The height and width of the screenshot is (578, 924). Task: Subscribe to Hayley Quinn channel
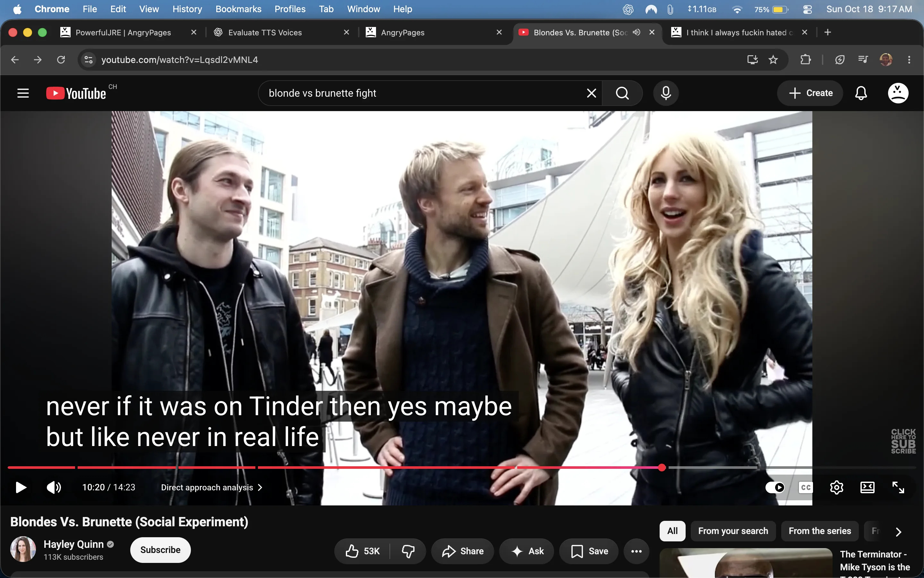tap(160, 550)
